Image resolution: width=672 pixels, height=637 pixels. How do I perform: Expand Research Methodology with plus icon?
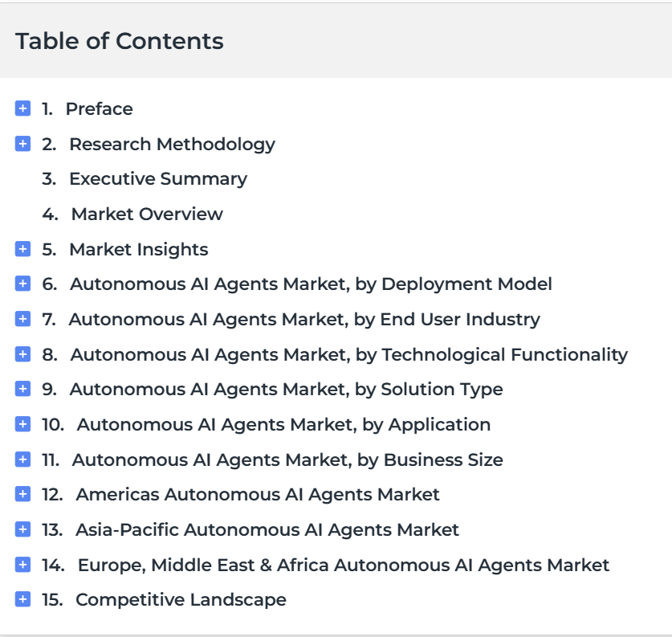(22, 144)
